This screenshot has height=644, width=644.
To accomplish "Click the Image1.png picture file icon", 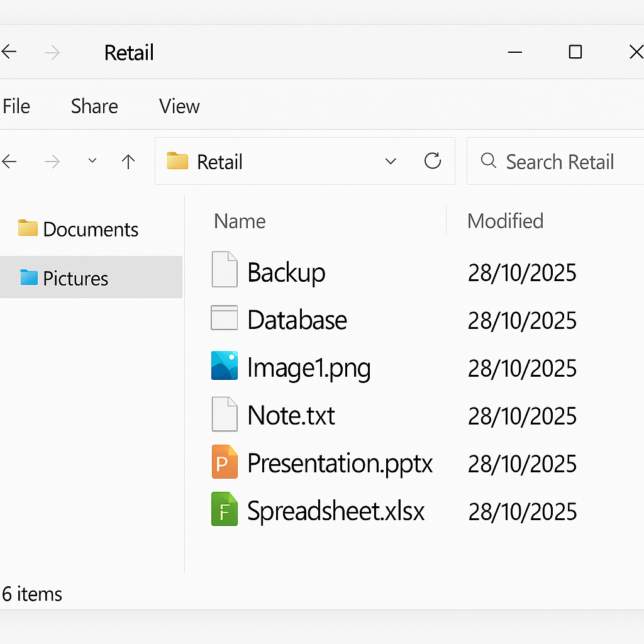I will click(x=225, y=367).
